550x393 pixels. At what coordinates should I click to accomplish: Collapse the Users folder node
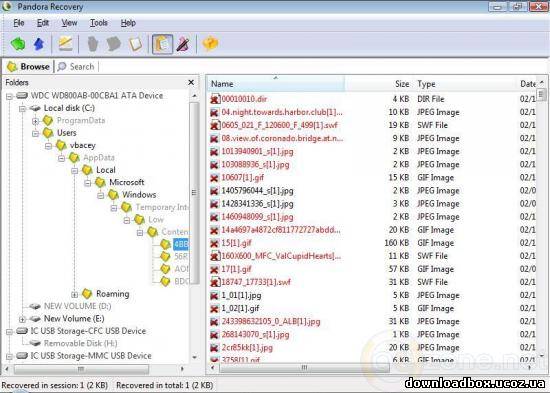click(x=35, y=133)
